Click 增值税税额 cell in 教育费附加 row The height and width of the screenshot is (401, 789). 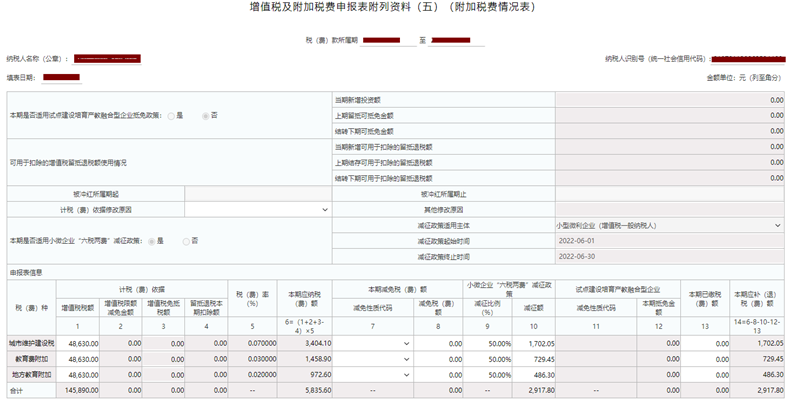(78, 360)
